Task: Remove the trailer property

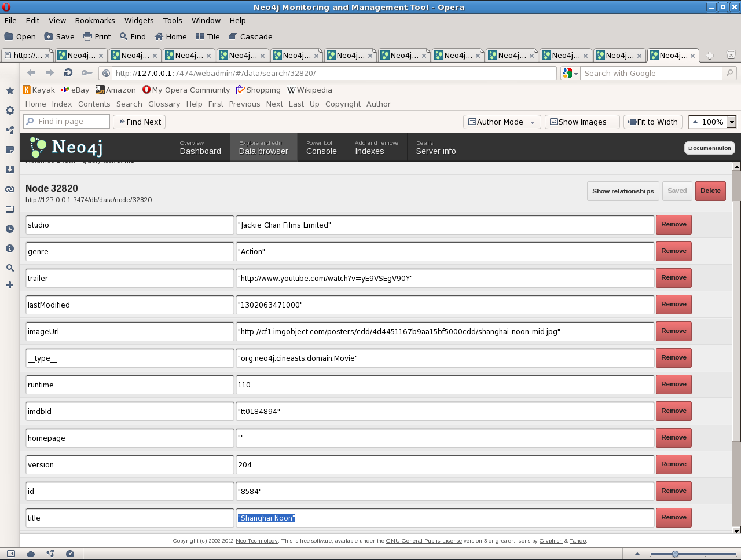Action: [x=673, y=278]
